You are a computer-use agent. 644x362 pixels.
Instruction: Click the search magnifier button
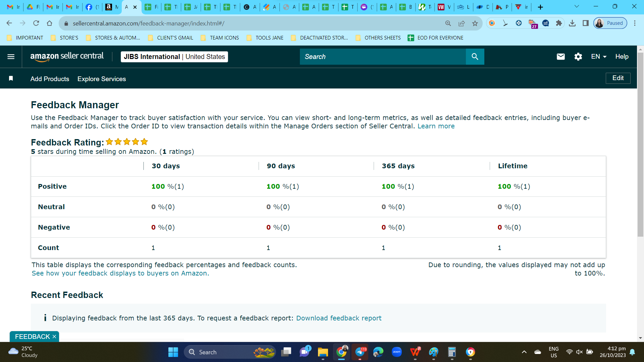pos(475,57)
